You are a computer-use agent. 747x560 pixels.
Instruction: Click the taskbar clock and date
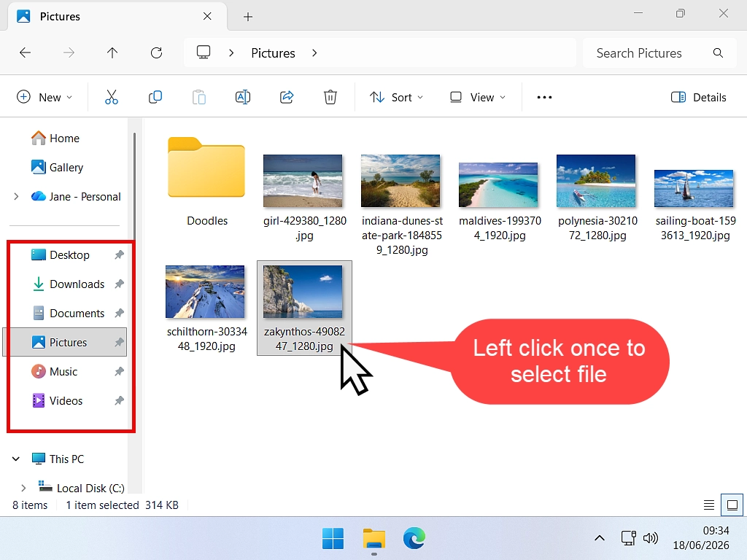coord(700,538)
